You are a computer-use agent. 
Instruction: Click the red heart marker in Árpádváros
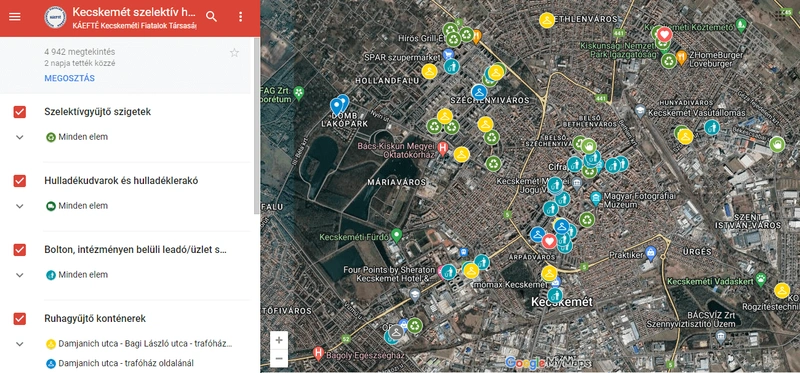tap(549, 241)
